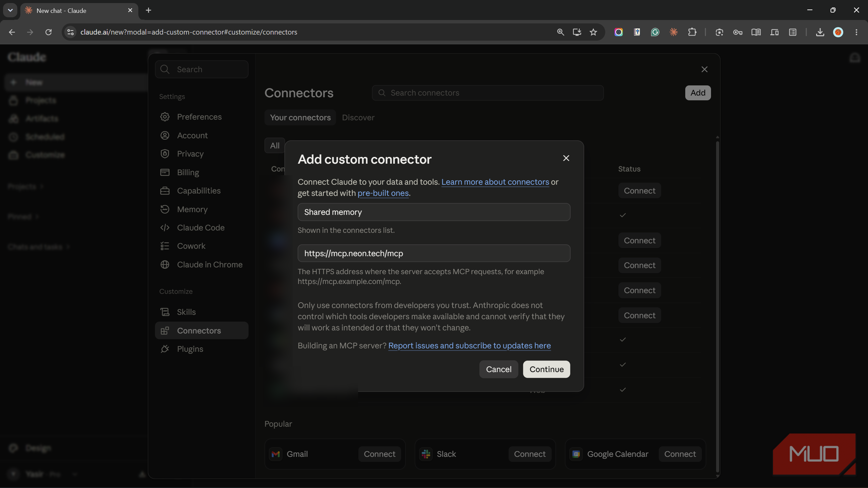Close the settings panel with the X

704,69
